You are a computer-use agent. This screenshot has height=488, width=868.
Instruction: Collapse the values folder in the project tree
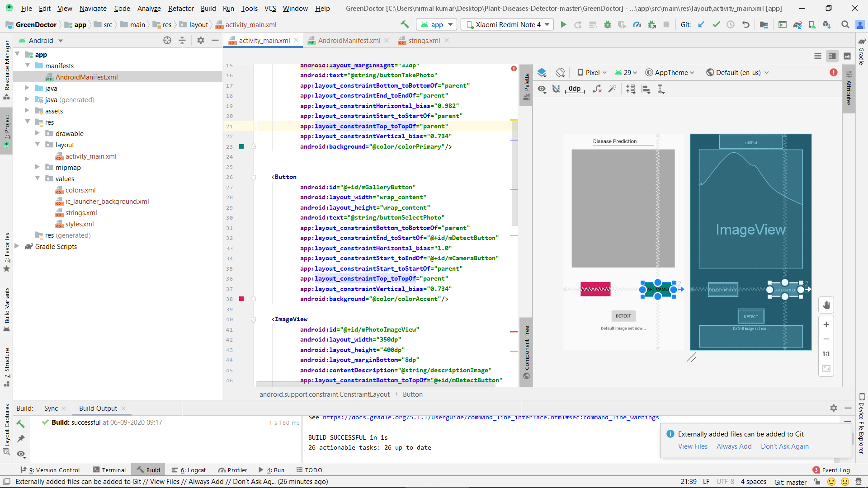click(38, 178)
